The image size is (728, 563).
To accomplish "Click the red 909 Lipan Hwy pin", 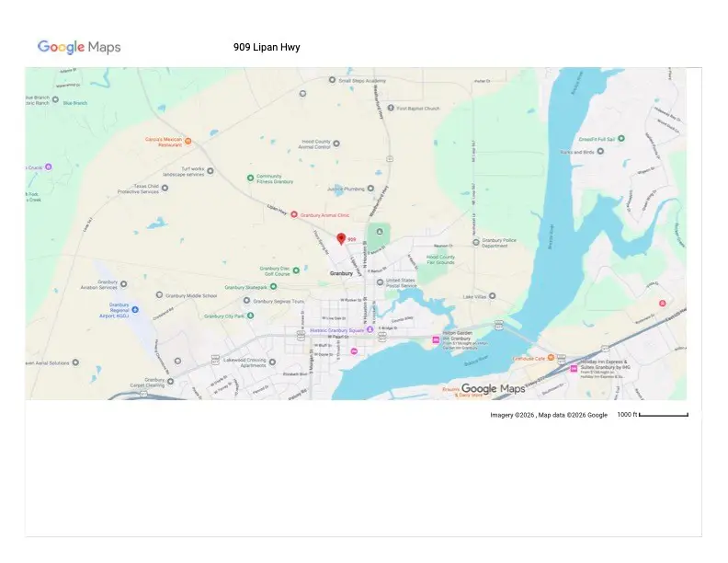I will (341, 239).
